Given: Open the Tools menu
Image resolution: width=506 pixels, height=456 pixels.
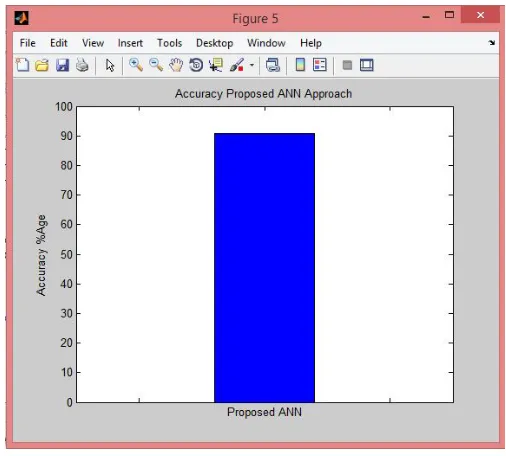Looking at the screenshot, I should (170, 43).
